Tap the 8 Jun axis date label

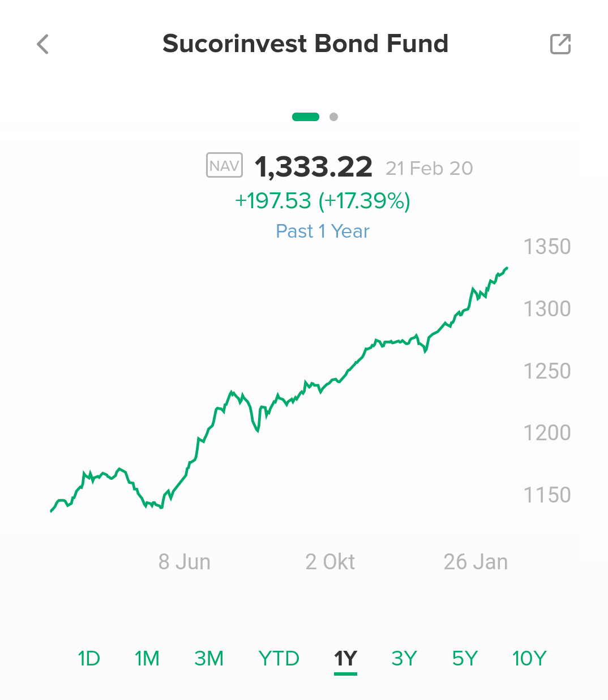point(185,562)
